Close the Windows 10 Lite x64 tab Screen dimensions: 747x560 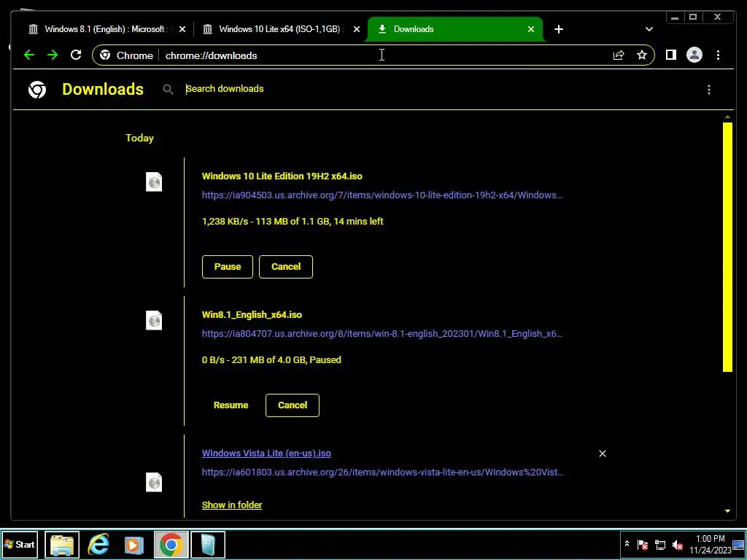click(x=356, y=29)
